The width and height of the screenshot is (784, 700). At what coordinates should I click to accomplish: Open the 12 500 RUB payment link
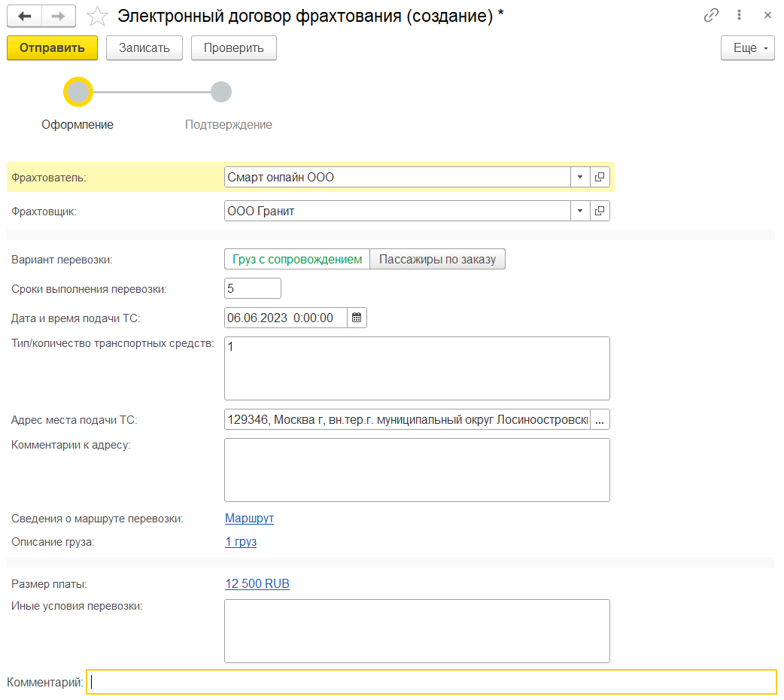pyautogui.click(x=257, y=584)
